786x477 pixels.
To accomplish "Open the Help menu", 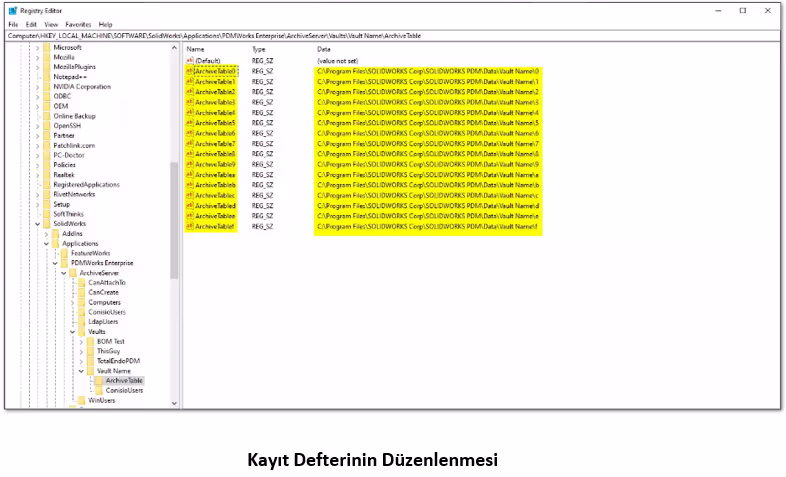I will (x=105, y=24).
